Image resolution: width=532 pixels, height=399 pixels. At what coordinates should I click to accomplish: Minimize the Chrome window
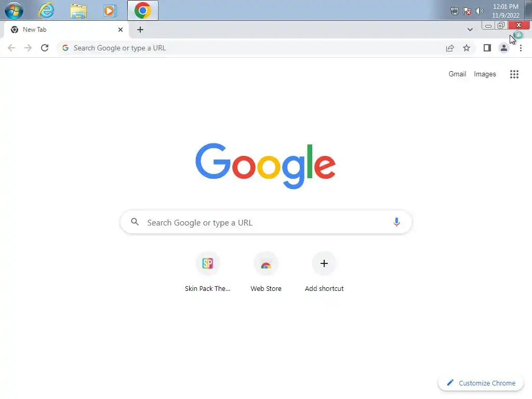click(488, 25)
